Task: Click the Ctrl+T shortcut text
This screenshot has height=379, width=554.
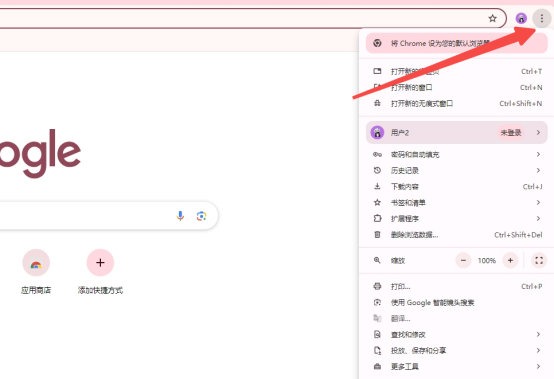Action: pos(531,71)
